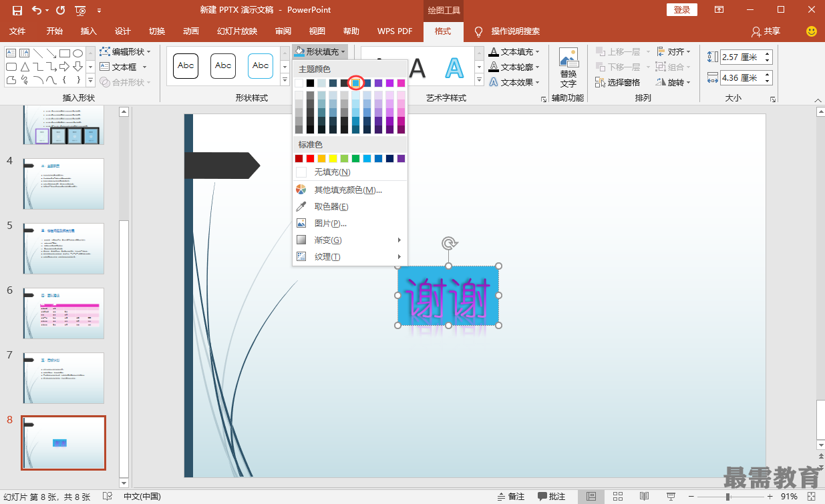Switch to the Transitions (切换) tab
Viewport: 825px width, 504px height.
click(x=157, y=31)
